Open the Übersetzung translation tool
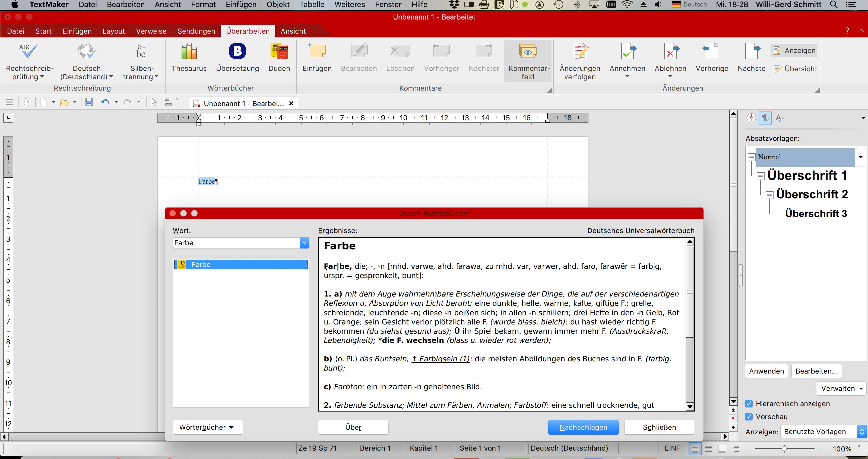868x459 pixels. pyautogui.click(x=237, y=58)
